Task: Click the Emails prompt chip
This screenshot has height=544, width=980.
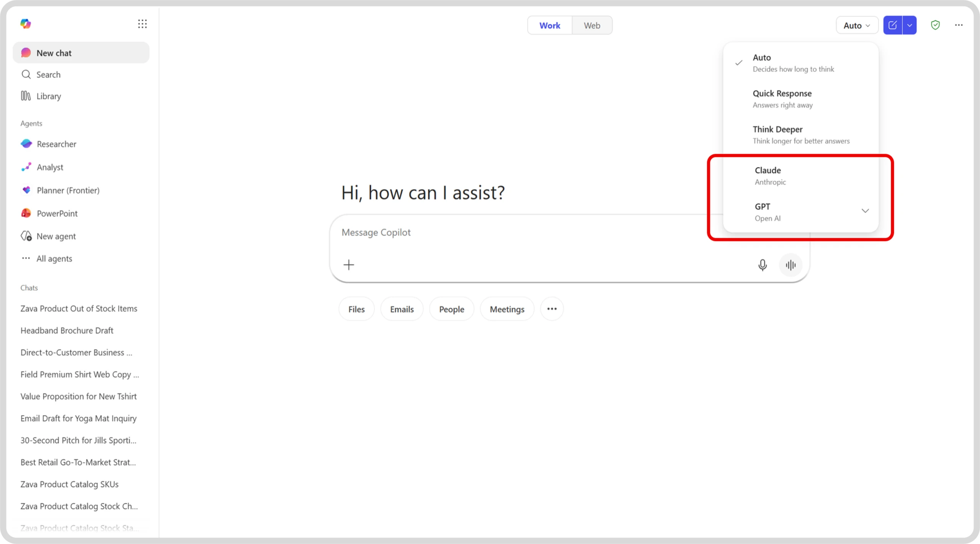Action: click(x=402, y=309)
